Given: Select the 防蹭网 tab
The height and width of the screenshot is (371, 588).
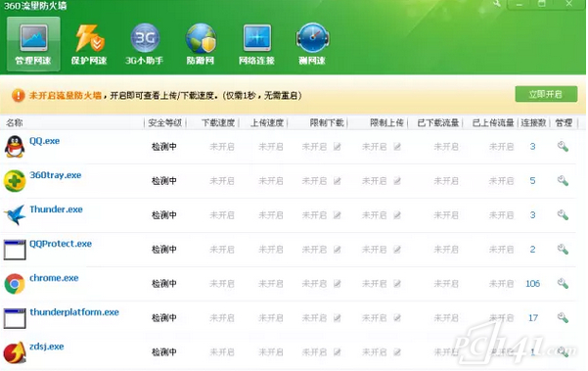Looking at the screenshot, I should point(201,44).
